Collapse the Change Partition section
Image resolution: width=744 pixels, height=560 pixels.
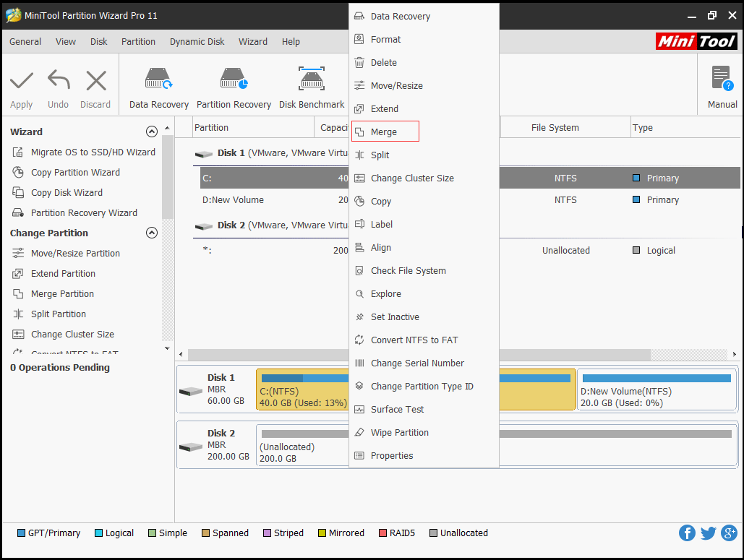151,233
